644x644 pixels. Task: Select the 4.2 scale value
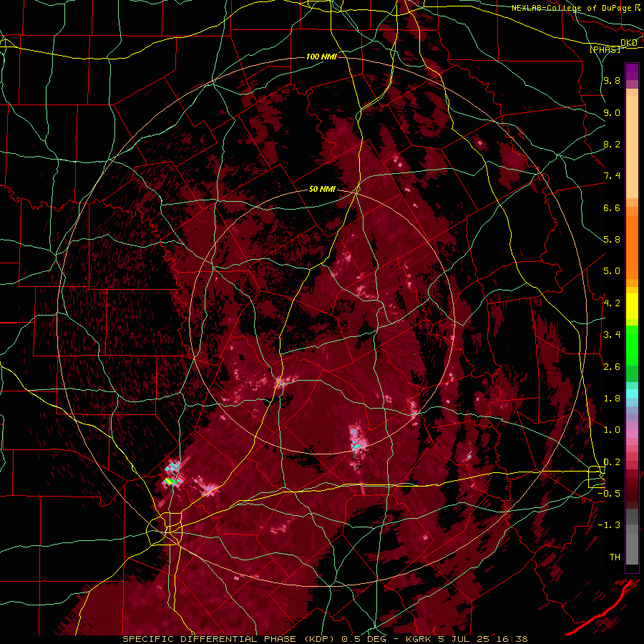point(612,303)
